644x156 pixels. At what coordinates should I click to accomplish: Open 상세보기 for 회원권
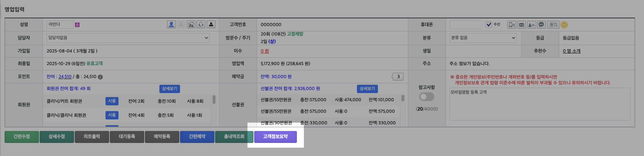click(169, 89)
